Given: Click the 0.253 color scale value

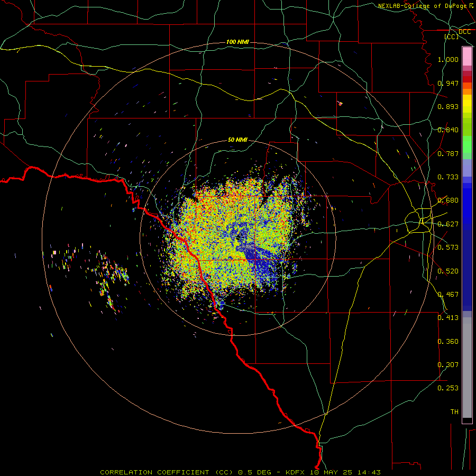Looking at the screenshot, I should [448, 388].
